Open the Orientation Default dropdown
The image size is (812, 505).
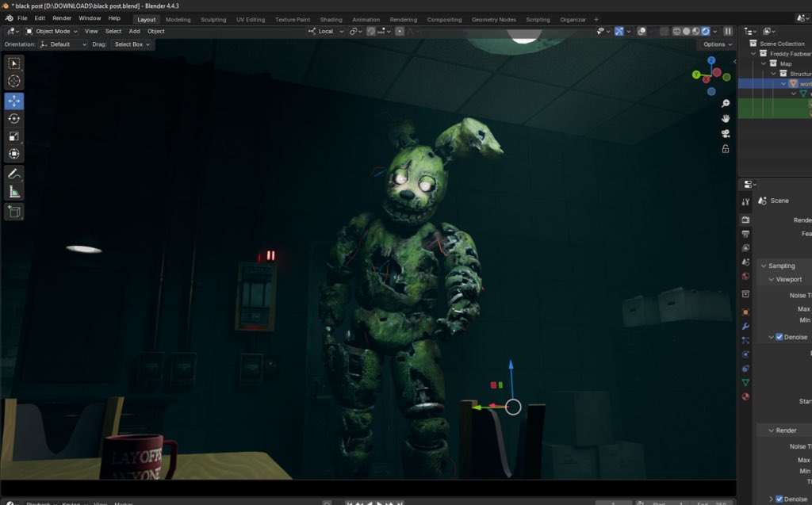click(63, 44)
